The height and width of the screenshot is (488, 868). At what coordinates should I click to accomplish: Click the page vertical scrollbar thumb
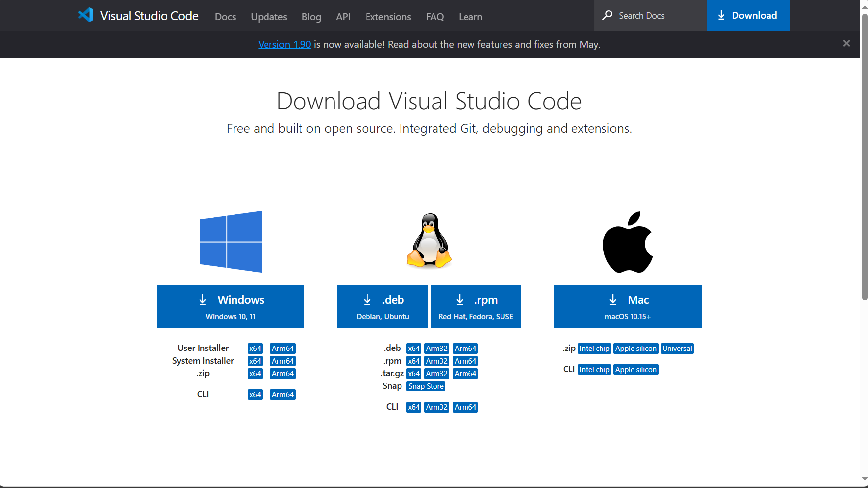(865, 157)
